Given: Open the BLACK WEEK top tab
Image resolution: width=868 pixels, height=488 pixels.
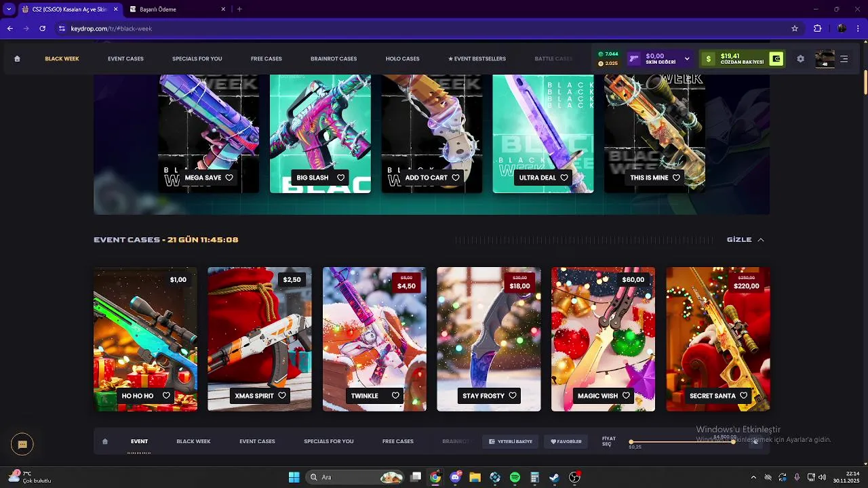Looking at the screenshot, I should (62, 59).
